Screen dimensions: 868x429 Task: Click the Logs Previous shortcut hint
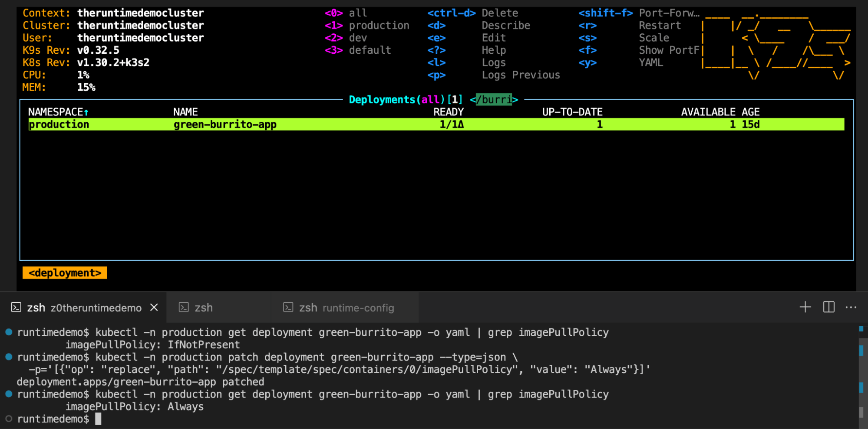pyautogui.click(x=521, y=75)
